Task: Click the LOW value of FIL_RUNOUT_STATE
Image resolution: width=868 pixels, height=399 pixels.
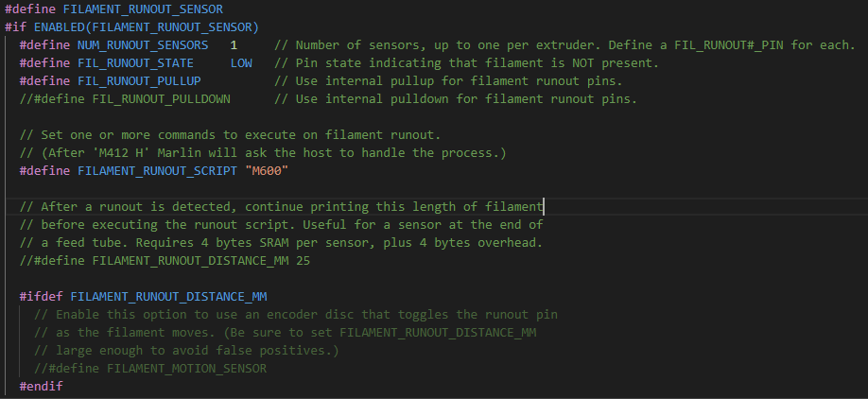Action: (x=241, y=63)
